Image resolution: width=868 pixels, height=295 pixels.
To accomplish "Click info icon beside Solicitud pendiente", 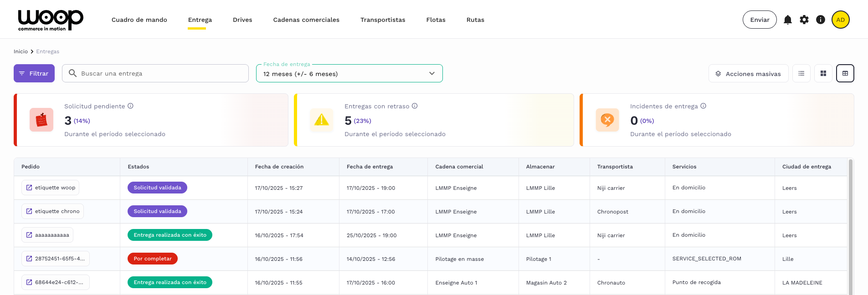I will click(130, 106).
